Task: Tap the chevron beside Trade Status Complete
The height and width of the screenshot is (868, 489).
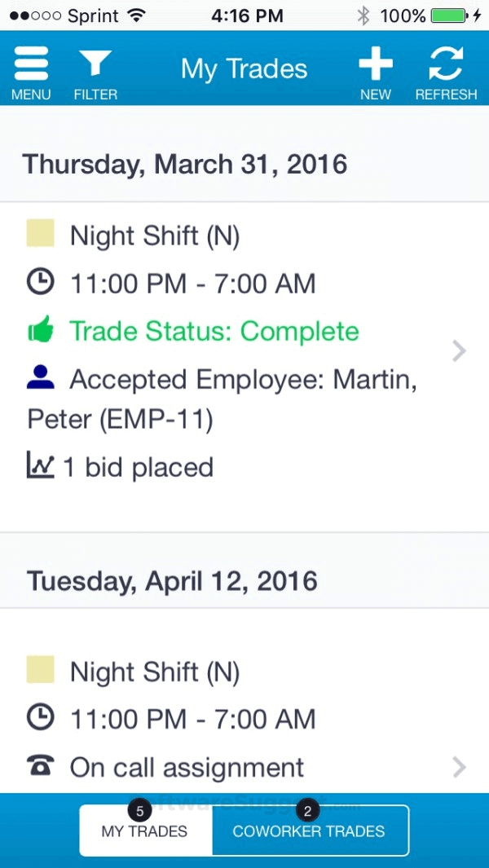Action: pyautogui.click(x=458, y=350)
